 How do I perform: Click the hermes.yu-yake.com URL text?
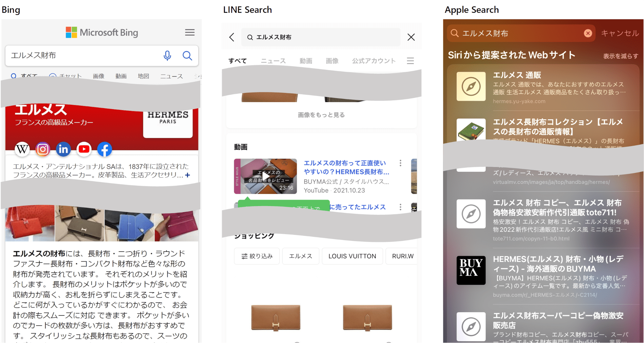(519, 101)
